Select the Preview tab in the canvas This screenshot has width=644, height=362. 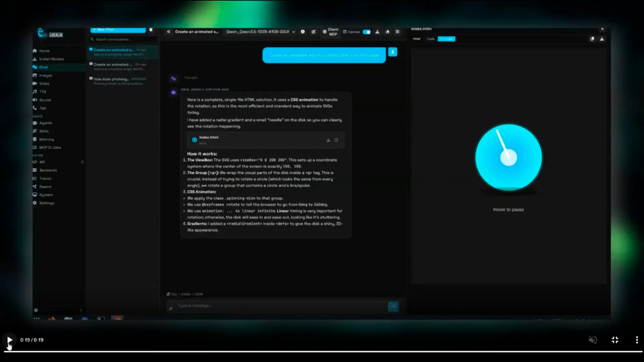(446, 39)
